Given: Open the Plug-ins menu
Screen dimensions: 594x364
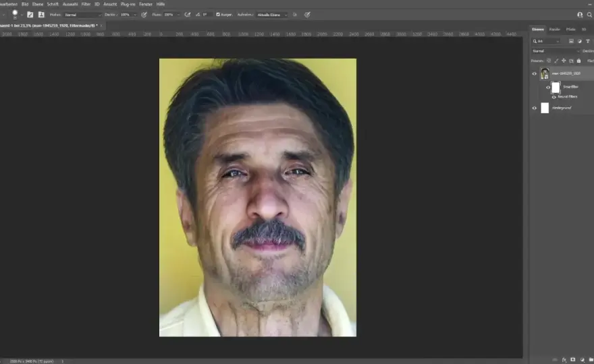Looking at the screenshot, I should (128, 4).
